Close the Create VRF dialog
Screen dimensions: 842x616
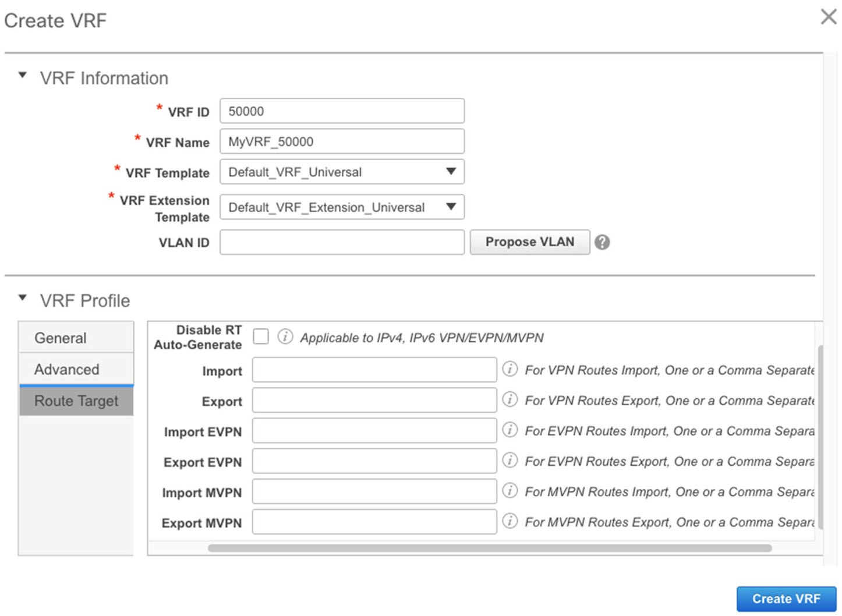pos(828,17)
